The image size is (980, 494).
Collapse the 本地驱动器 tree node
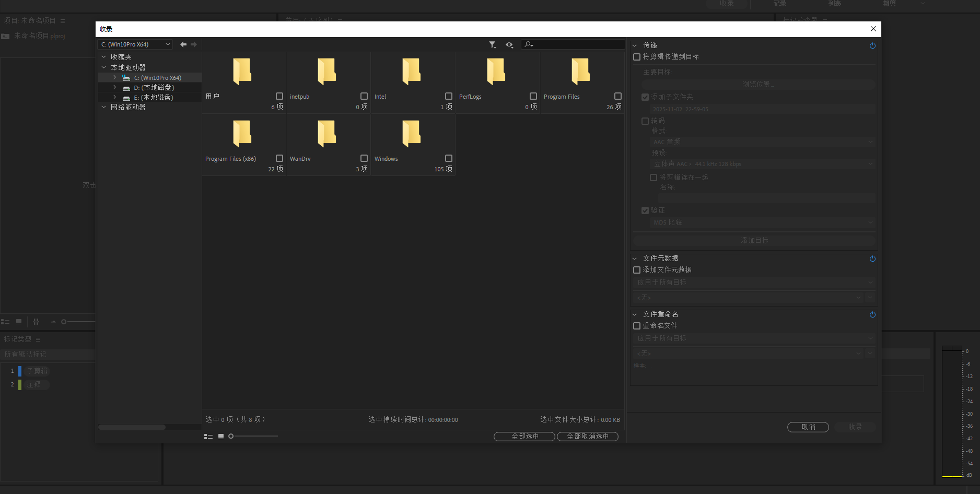[103, 67]
